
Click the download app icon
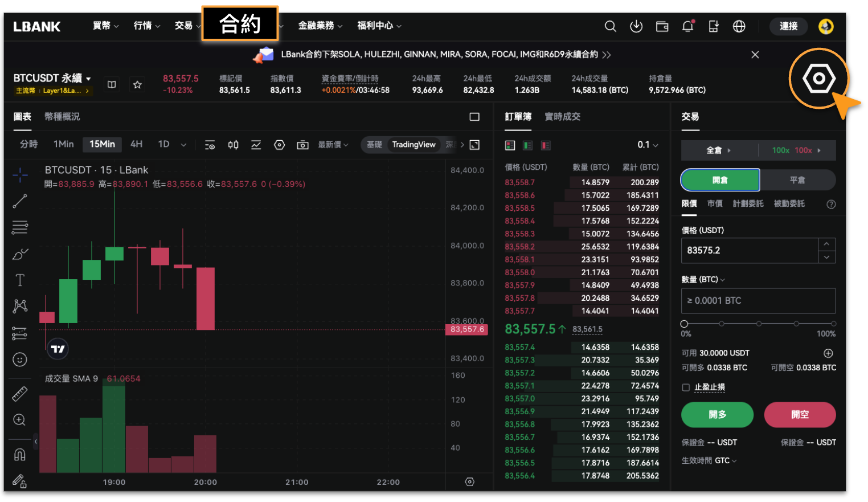[636, 26]
